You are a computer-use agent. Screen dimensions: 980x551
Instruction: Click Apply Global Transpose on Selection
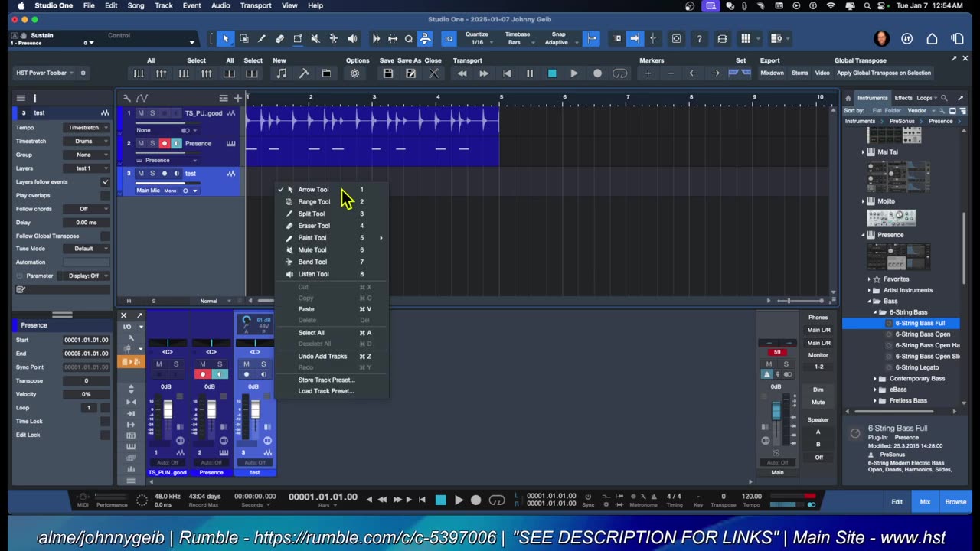click(884, 73)
